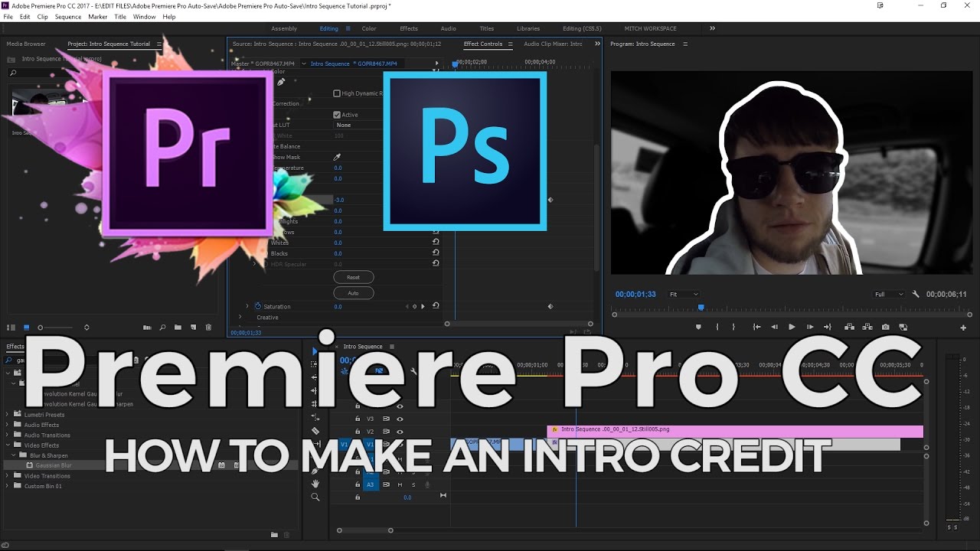Open the Media Browser tab
Screen dimensions: 980x551
point(26,44)
